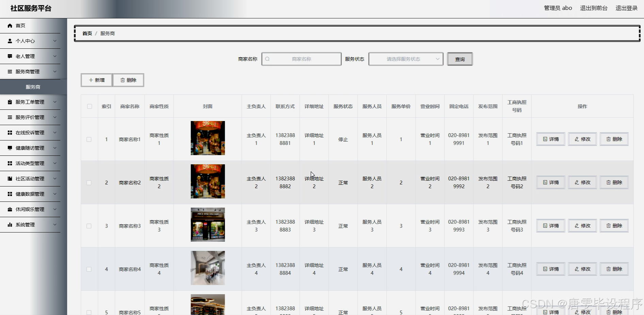Open cover thumbnail of 商家名称4
The width and height of the screenshot is (644, 315).
coord(208,268)
